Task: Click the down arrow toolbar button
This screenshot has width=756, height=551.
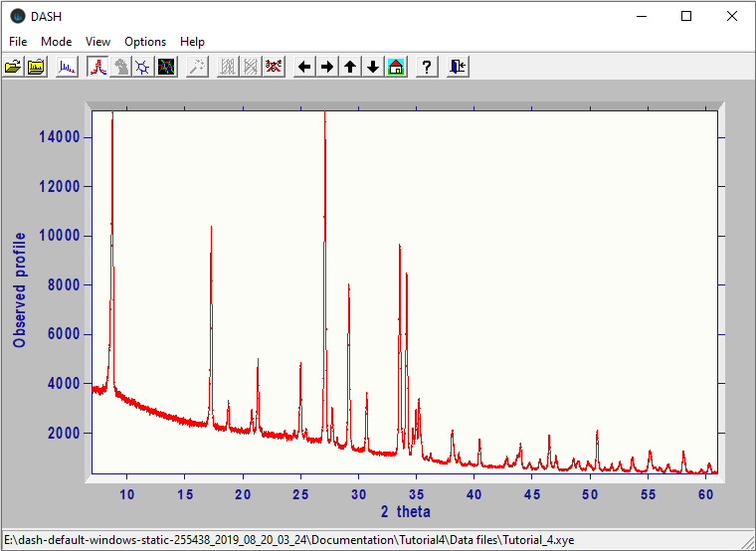Action: click(x=373, y=67)
